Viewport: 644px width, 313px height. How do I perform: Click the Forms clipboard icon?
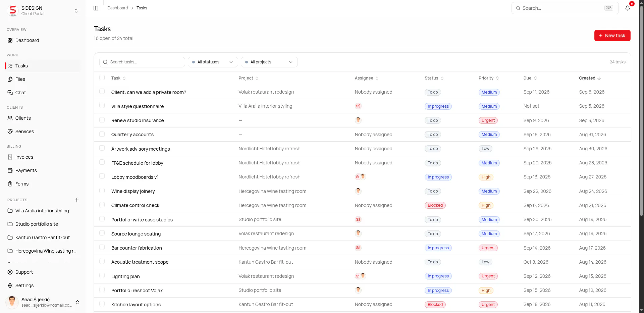point(10,184)
